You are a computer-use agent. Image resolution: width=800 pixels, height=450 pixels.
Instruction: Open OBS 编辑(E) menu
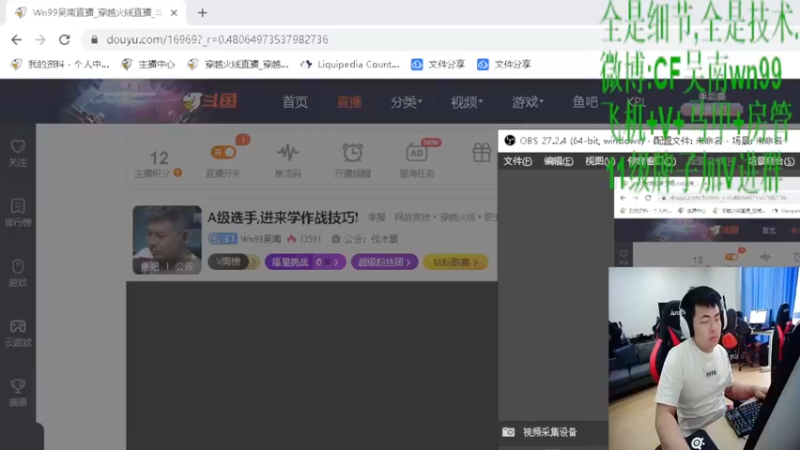[x=558, y=161]
